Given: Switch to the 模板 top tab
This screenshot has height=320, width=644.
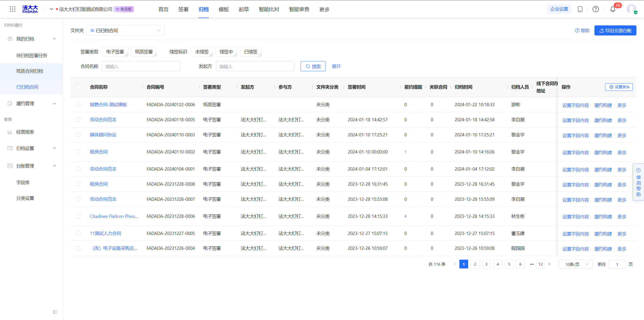Looking at the screenshot, I should coord(224,9).
